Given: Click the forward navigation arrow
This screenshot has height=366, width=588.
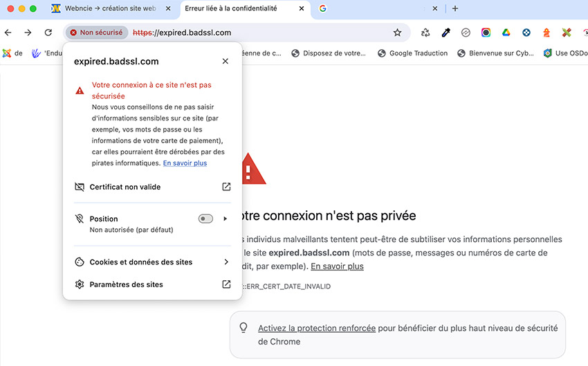Looking at the screenshot, I should click(x=28, y=33).
